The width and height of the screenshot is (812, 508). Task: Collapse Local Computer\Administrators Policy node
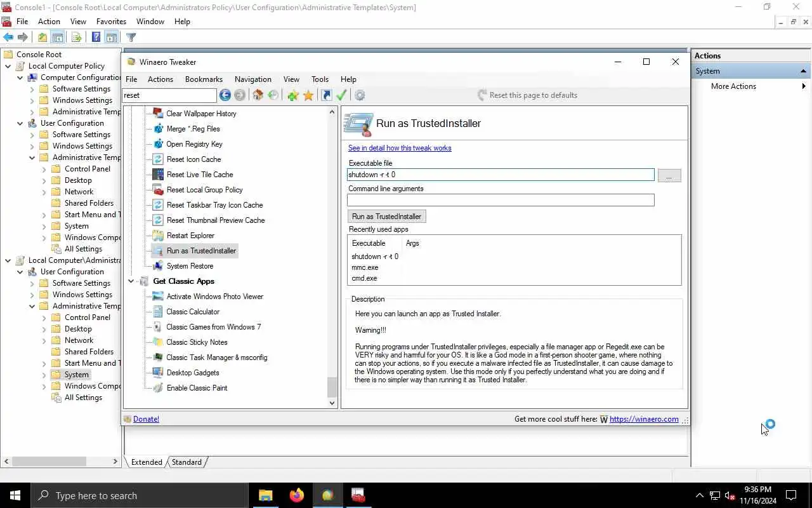pyautogui.click(x=8, y=260)
